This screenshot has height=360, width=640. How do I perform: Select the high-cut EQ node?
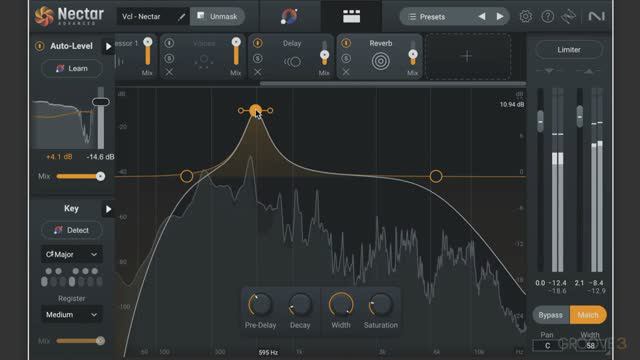pyautogui.click(x=436, y=176)
